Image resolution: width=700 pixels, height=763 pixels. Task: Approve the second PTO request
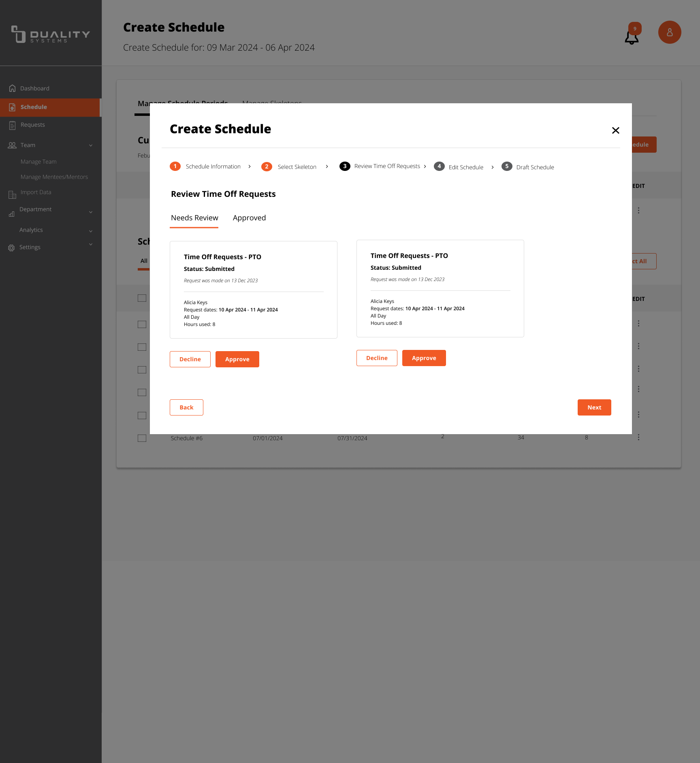tap(424, 358)
